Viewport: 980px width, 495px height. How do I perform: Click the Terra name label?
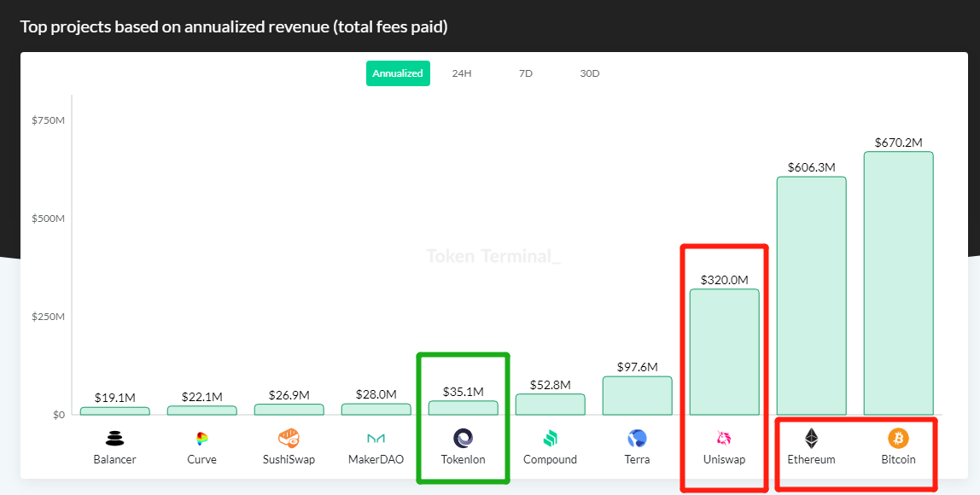(x=637, y=459)
